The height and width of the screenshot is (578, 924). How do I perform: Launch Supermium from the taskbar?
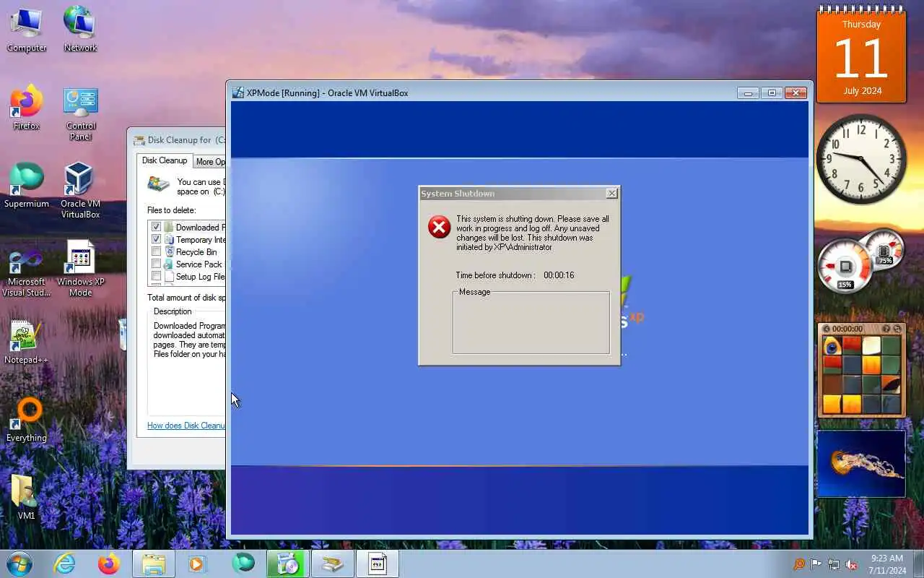pos(243,564)
